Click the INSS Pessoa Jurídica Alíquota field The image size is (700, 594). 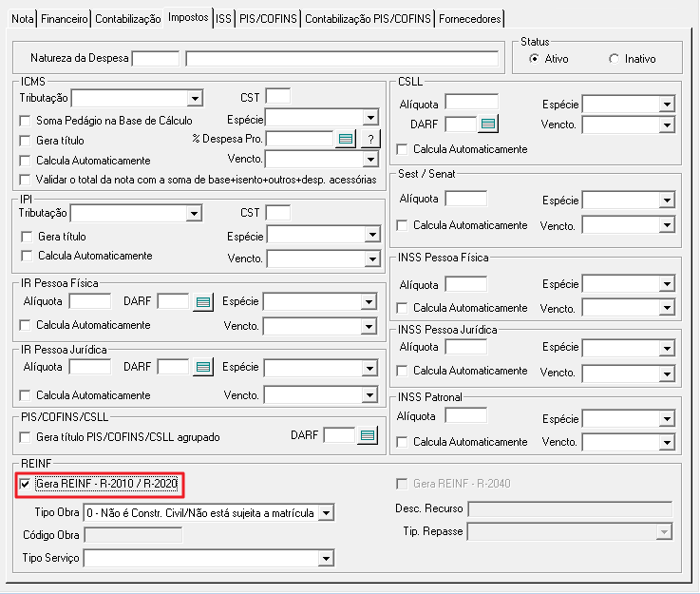pos(466,347)
